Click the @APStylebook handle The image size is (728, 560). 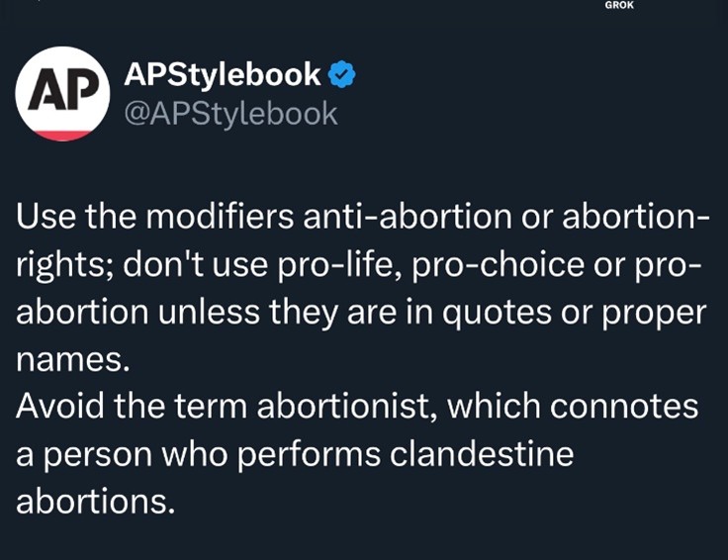tap(229, 114)
